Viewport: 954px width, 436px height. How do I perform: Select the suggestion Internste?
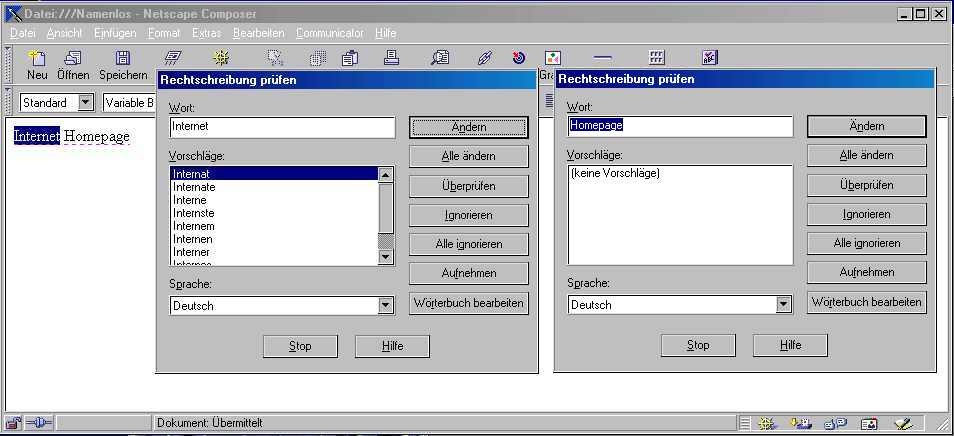274,213
